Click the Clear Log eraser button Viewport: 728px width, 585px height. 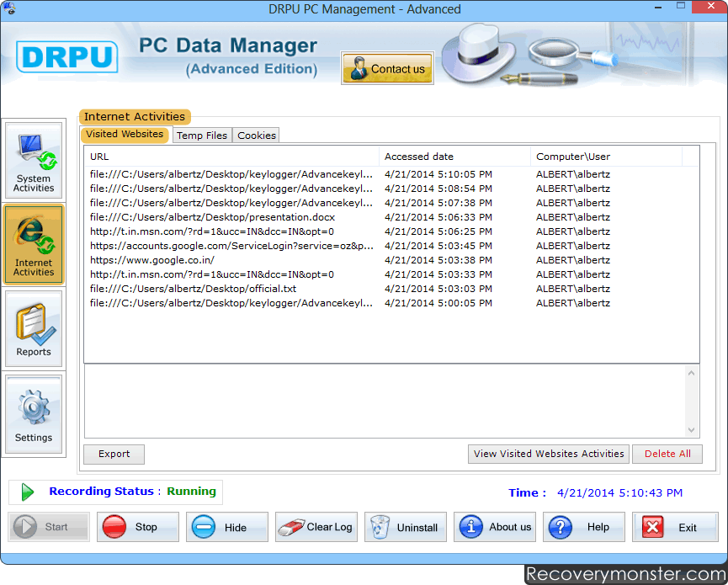316,527
